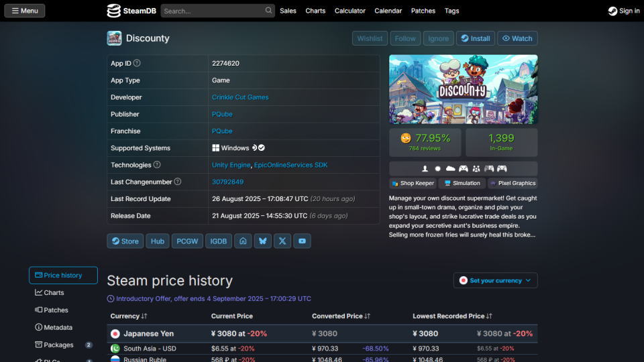Click the App ID help icon
Viewport: 644px width, 362px height.
tap(137, 63)
